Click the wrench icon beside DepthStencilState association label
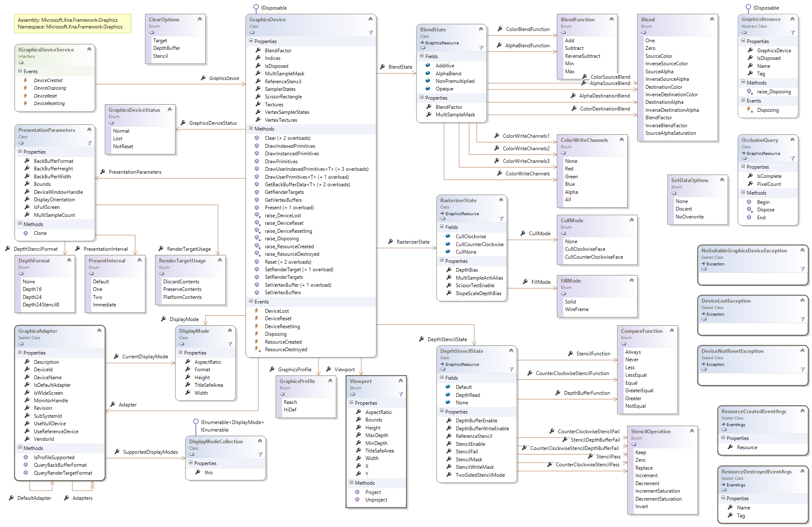 point(421,339)
